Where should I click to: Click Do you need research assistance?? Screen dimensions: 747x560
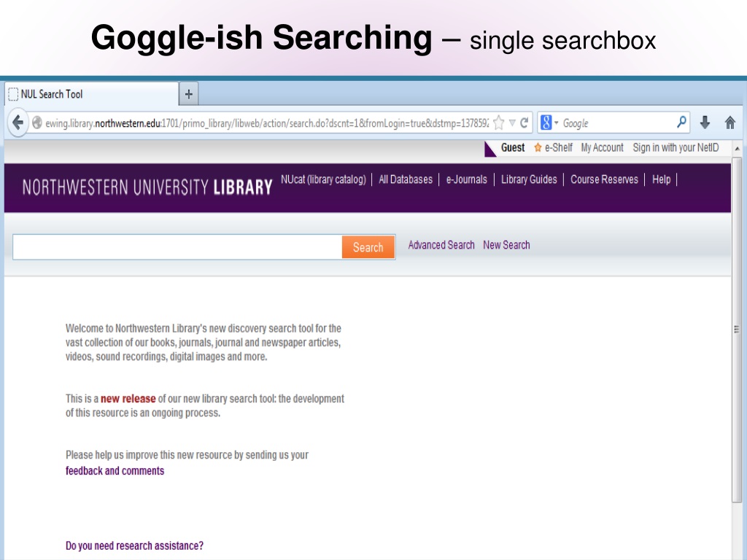tap(134, 545)
